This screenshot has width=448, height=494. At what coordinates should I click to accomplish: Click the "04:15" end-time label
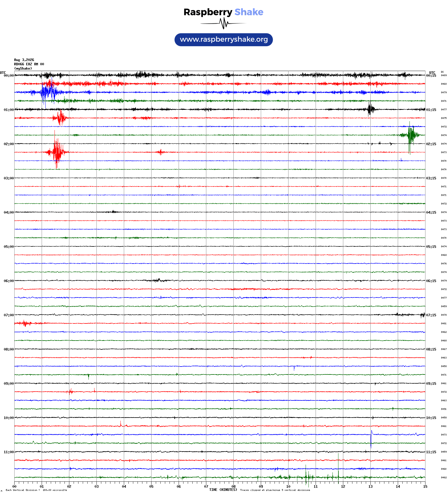coord(431,212)
